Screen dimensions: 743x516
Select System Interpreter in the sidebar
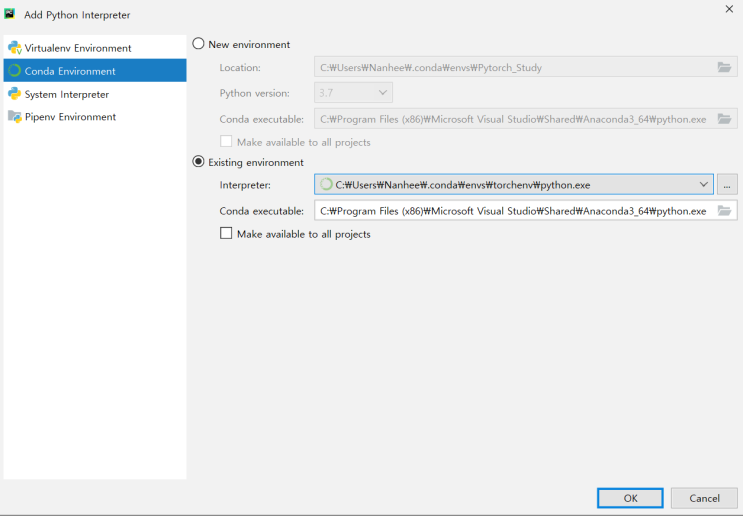95,94
